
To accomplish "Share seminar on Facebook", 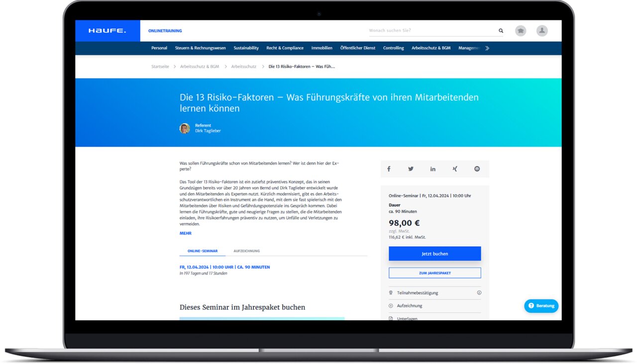I will [x=389, y=169].
